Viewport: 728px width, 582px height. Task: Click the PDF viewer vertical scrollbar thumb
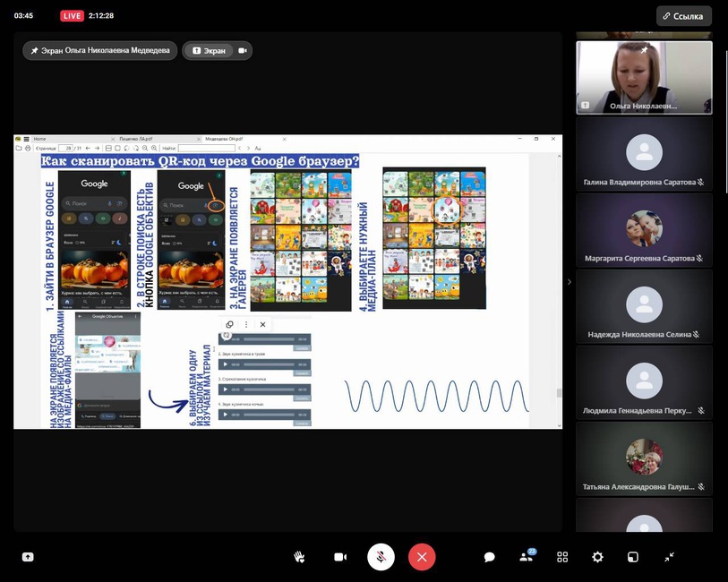pyautogui.click(x=559, y=393)
